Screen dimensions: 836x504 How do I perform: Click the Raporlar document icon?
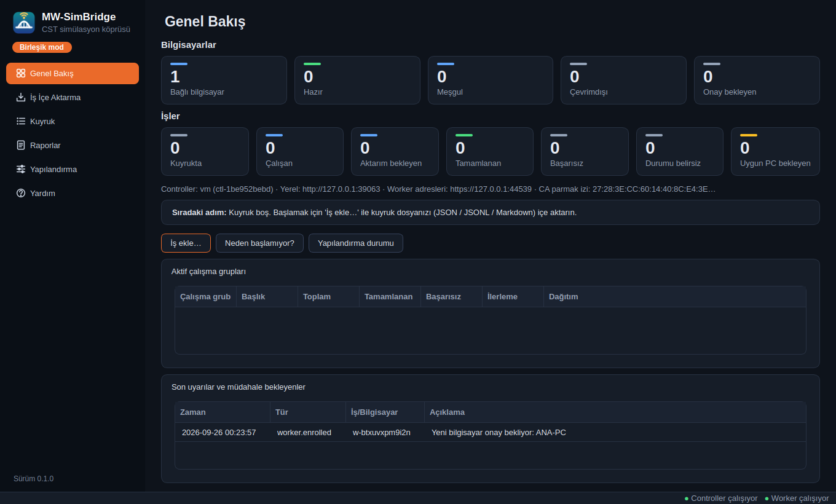(21, 145)
